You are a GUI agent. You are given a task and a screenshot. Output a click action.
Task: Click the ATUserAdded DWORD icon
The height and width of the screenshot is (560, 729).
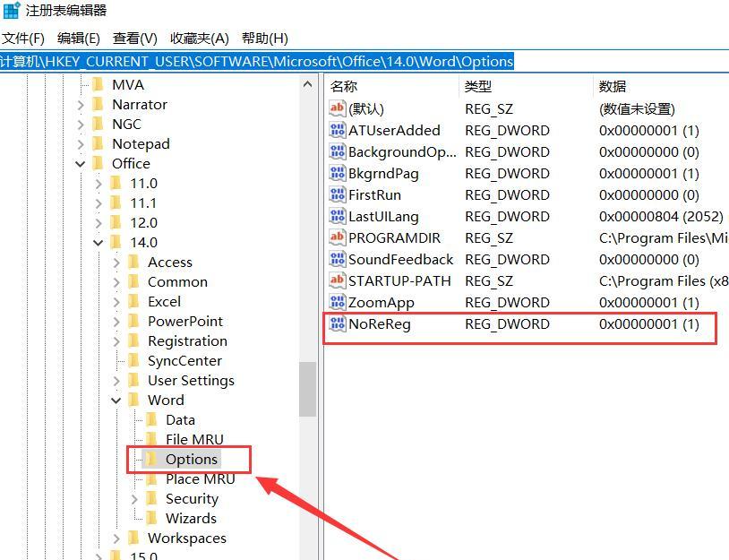click(337, 130)
